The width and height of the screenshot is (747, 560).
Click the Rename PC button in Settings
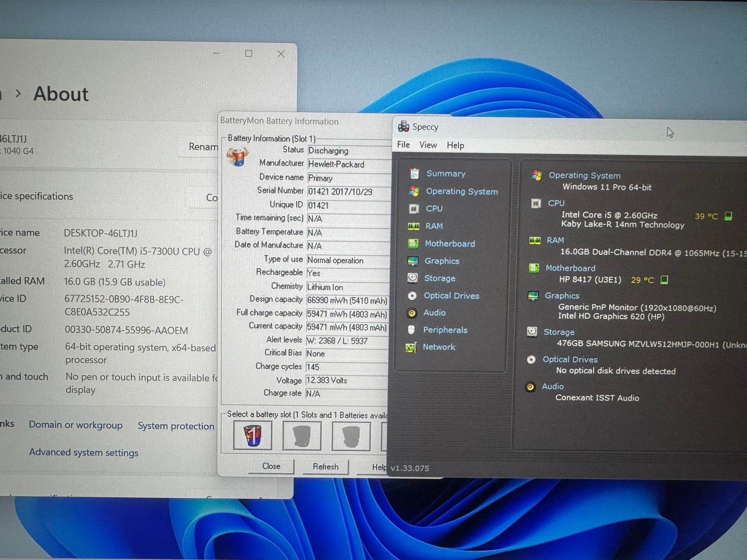198,147
